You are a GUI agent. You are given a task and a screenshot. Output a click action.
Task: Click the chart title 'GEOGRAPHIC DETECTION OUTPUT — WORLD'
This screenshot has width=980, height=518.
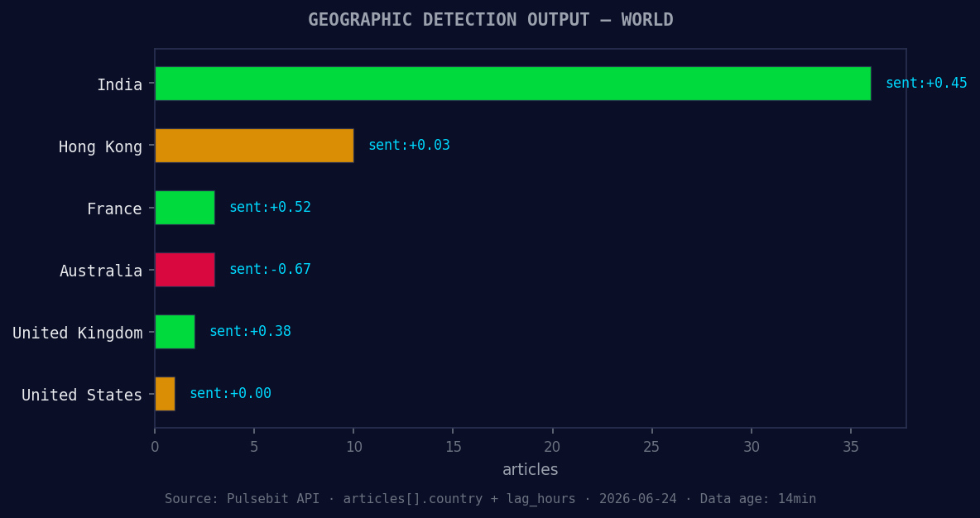tap(491, 20)
